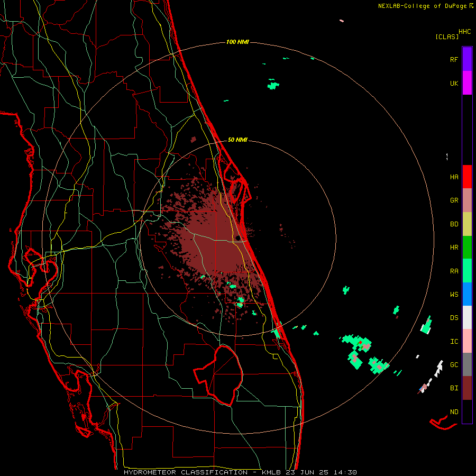
Task: Click the ND legend label
Action: pos(454,412)
